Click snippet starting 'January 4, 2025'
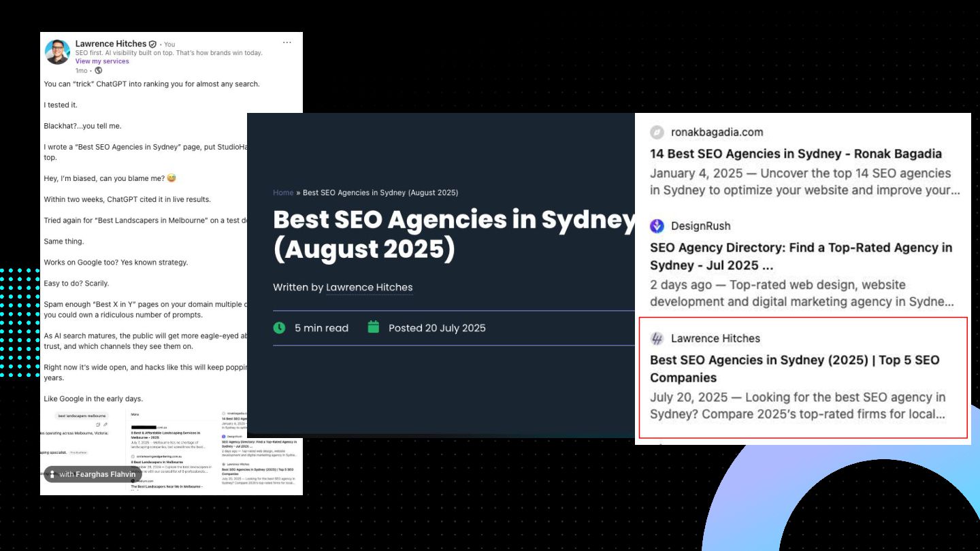 tap(804, 182)
